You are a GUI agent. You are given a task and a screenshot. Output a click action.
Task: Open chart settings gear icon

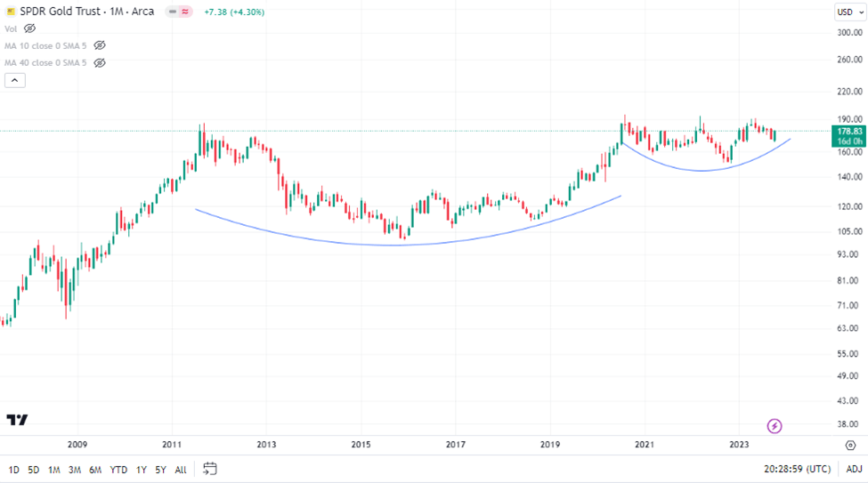(851, 445)
